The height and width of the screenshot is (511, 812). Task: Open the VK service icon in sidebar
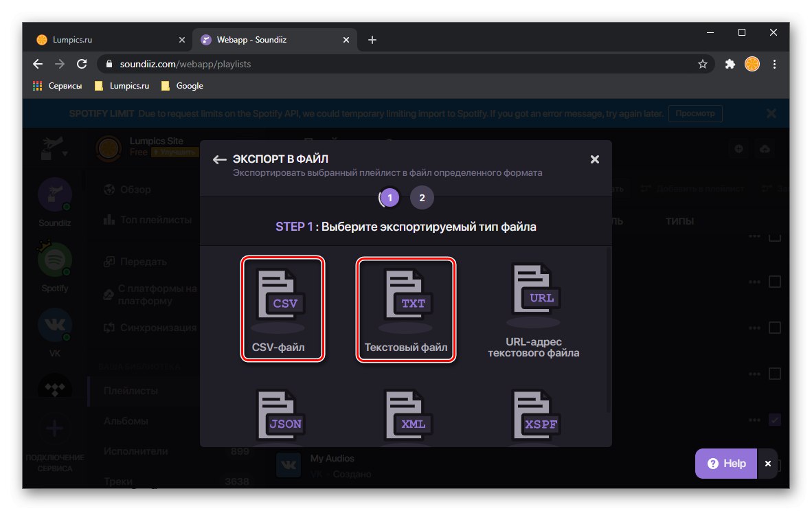(55, 325)
